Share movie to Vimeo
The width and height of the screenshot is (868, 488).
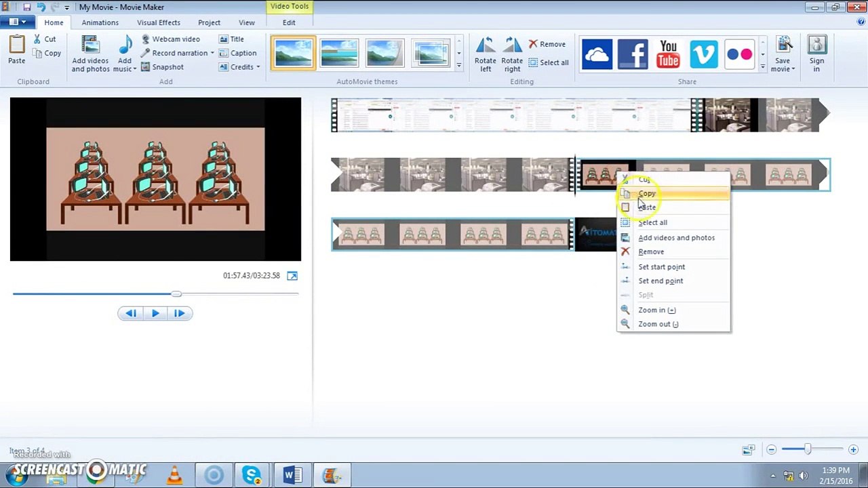(x=703, y=54)
